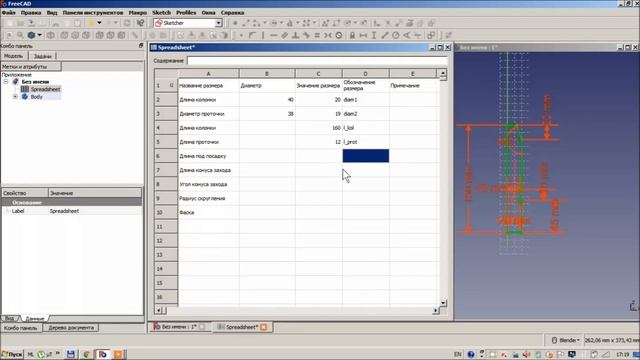Click the draw style cube icon
Viewport: 640px width, 360px height.
click(x=31, y=36)
